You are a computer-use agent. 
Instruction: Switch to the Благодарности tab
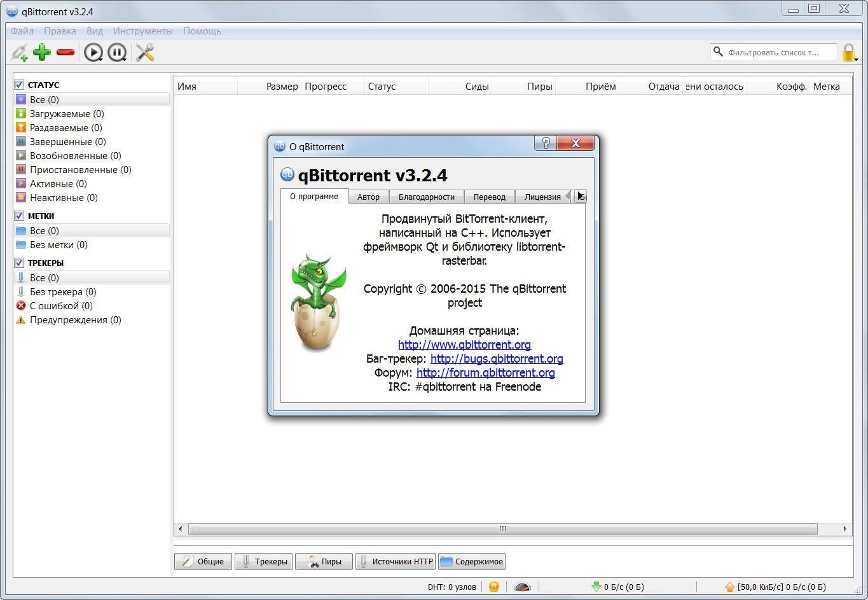tap(427, 197)
